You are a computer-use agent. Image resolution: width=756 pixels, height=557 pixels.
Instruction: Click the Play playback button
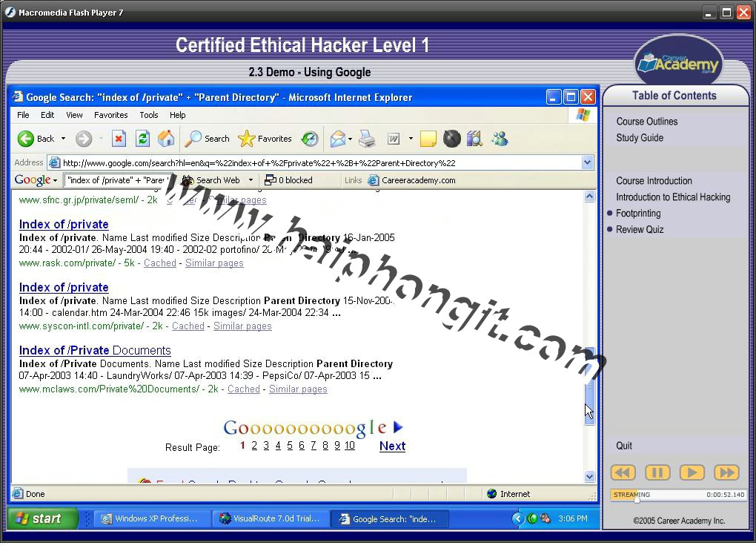pos(692,472)
